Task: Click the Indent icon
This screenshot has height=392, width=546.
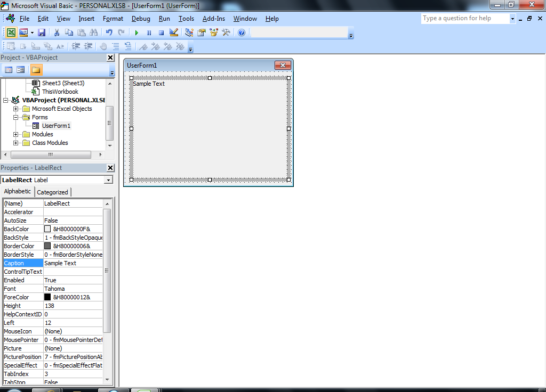Action: 76,46
